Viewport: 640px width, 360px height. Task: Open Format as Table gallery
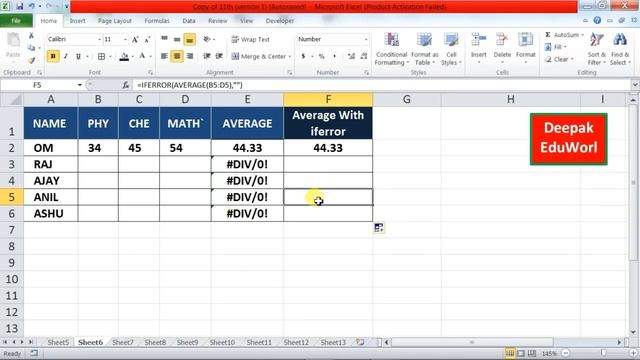pos(424,49)
